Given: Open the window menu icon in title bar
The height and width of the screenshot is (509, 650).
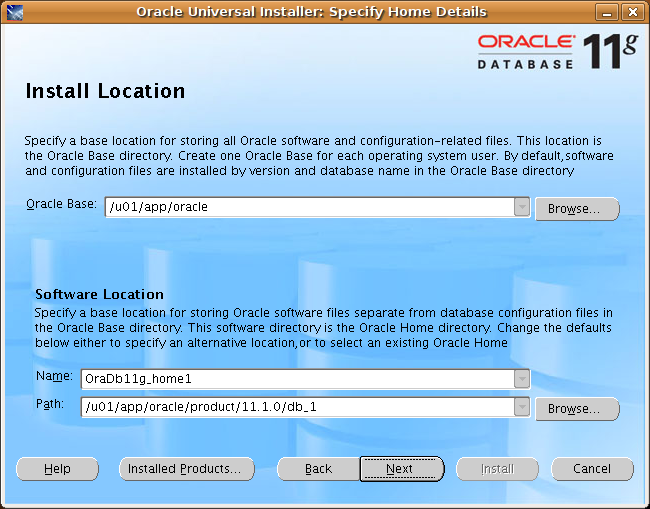Looking at the screenshot, I should click(14, 12).
